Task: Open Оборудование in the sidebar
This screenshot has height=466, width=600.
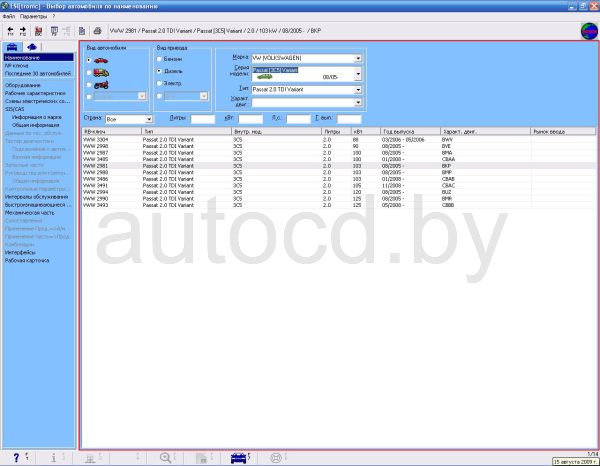Action: coord(22,85)
